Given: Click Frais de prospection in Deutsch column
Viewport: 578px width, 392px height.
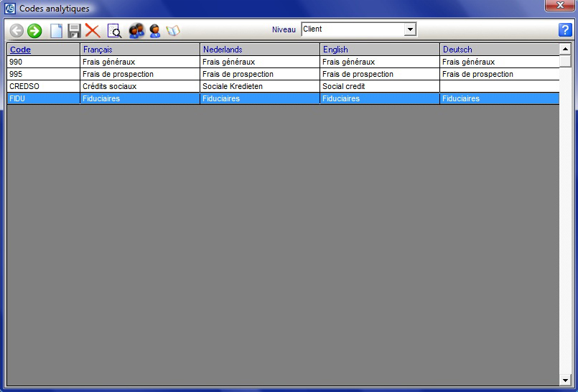Looking at the screenshot, I should pyautogui.click(x=500, y=74).
